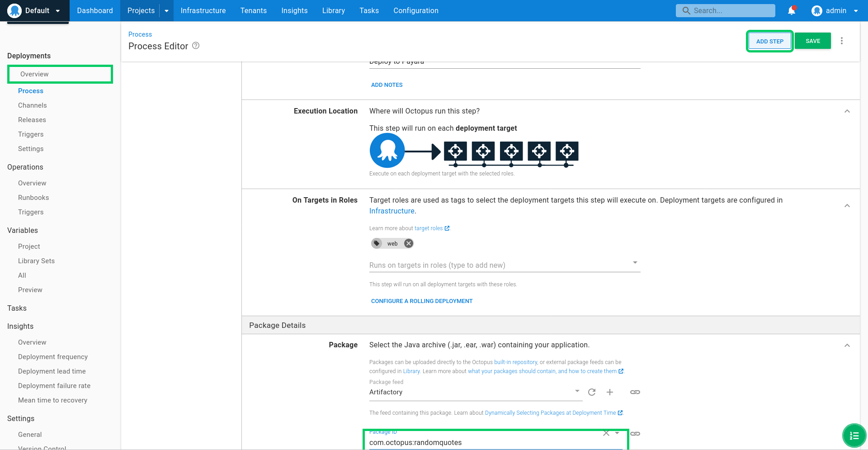Click the web tag icon
868x450 pixels.
click(x=377, y=243)
